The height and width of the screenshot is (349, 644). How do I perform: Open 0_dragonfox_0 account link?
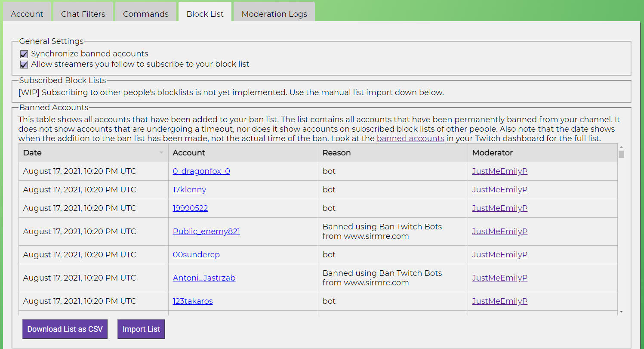point(201,171)
